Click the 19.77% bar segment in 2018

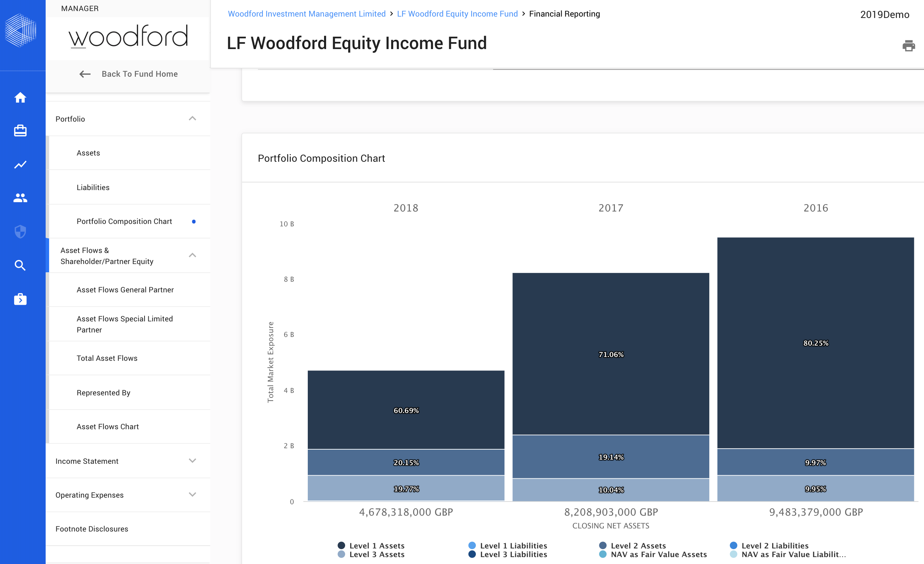tap(406, 488)
